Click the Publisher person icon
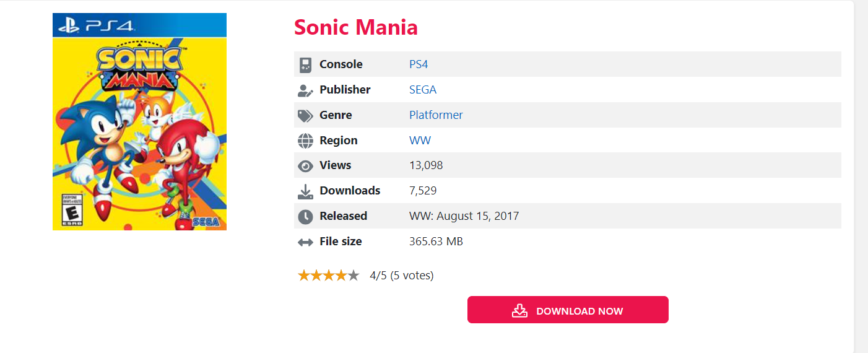This screenshot has height=353, width=868. coord(305,90)
